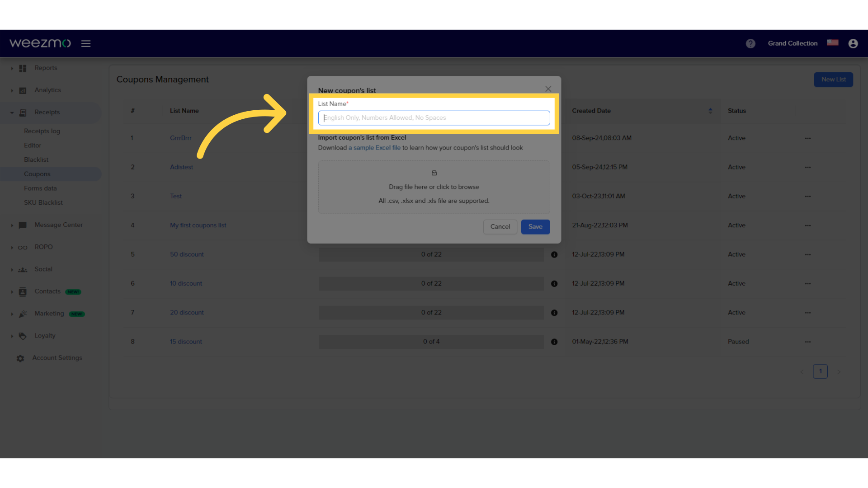The image size is (868, 488).
Task: Open row actions menu for 10 discount
Action: pyautogui.click(x=808, y=284)
